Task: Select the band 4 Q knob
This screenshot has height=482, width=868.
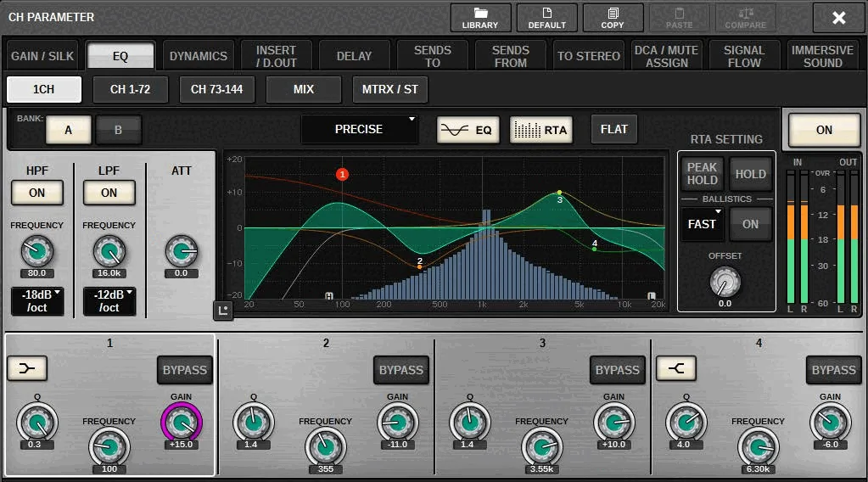Action: [x=686, y=423]
